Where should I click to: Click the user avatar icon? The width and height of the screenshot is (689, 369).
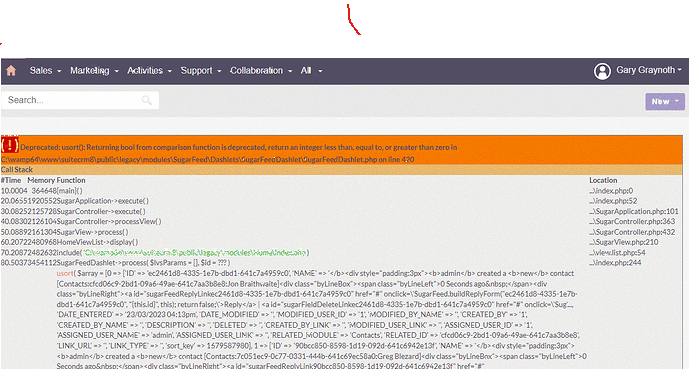[x=602, y=71]
